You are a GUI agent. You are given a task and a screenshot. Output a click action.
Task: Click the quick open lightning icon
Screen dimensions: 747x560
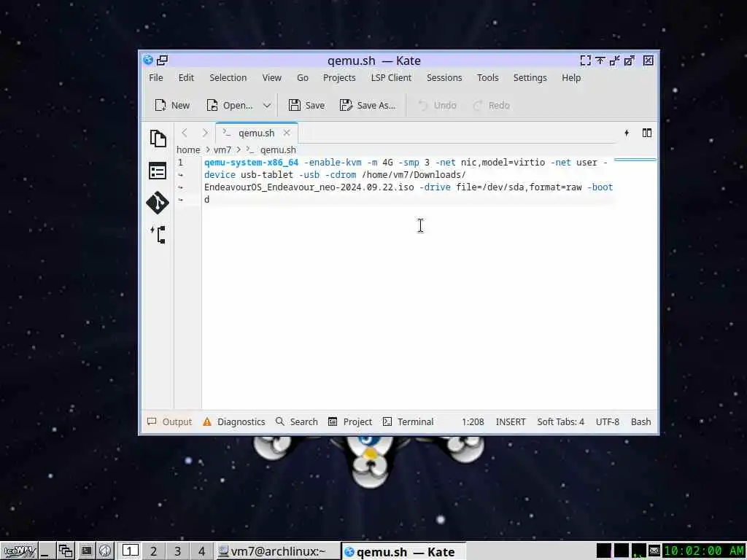pyautogui.click(x=627, y=133)
